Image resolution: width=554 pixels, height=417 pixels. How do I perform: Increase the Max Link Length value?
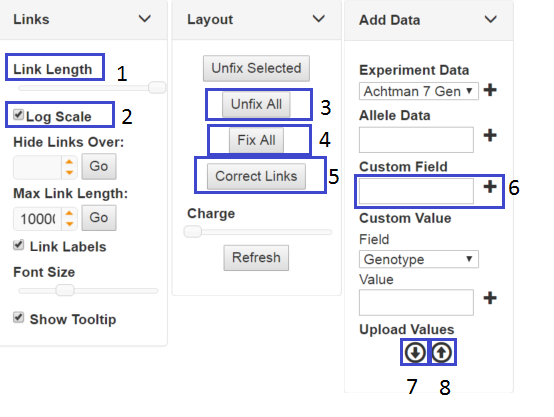pos(69,213)
